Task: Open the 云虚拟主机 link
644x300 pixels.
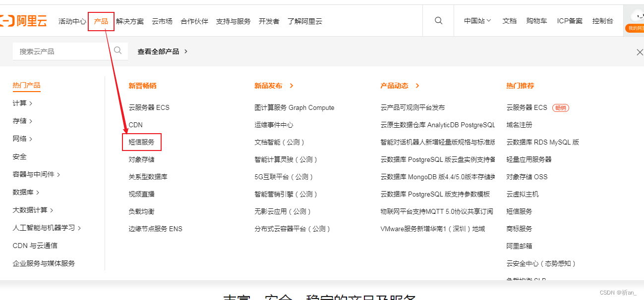Action: [x=523, y=194]
